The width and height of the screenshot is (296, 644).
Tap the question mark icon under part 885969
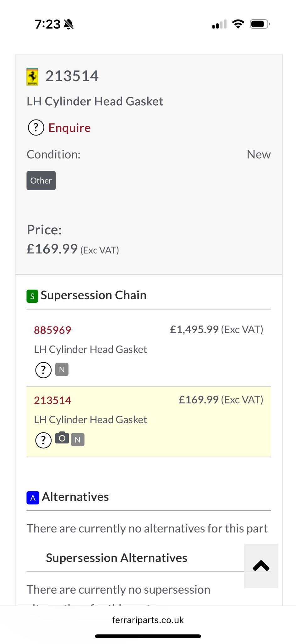43,370
